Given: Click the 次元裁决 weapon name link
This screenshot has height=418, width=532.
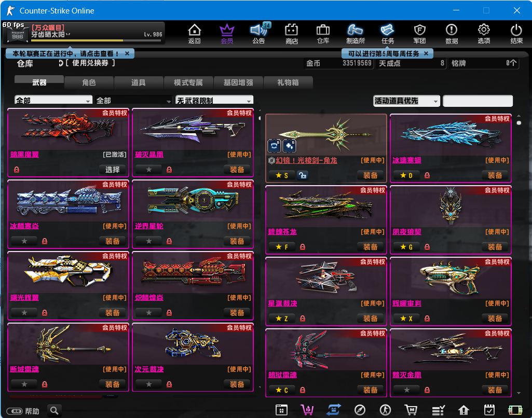Looking at the screenshot, I should [149, 369].
